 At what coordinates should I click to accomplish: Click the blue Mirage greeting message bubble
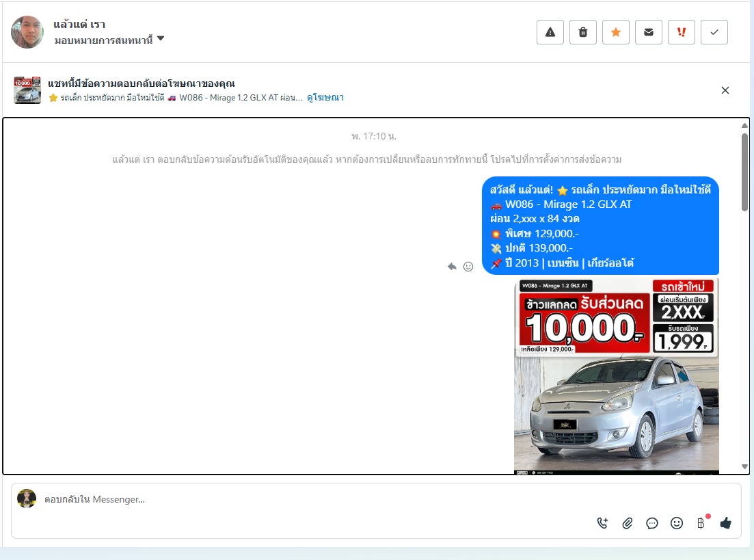point(601,226)
